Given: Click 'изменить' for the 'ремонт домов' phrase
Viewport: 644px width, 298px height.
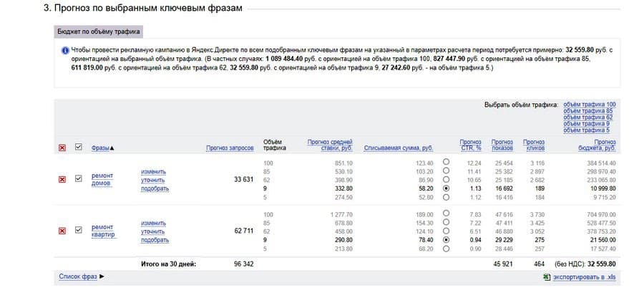Looking at the screenshot, I should 153,172.
